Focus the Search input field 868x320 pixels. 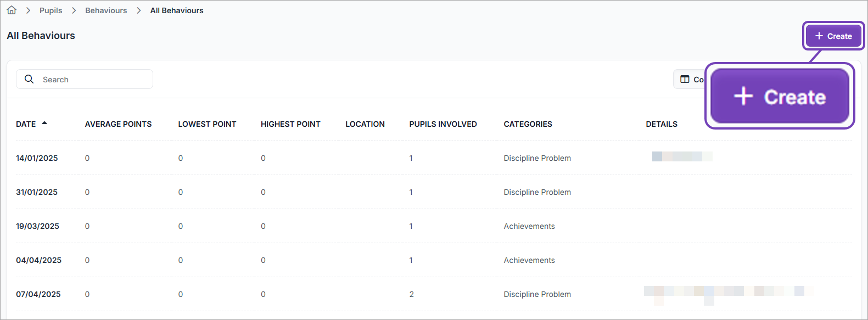click(x=93, y=80)
